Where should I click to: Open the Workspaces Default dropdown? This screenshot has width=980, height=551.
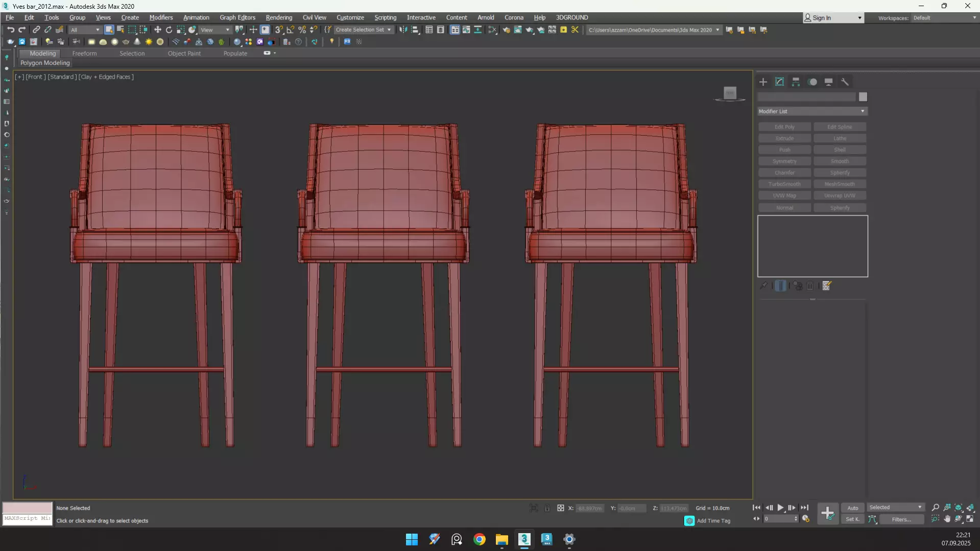[x=945, y=18]
